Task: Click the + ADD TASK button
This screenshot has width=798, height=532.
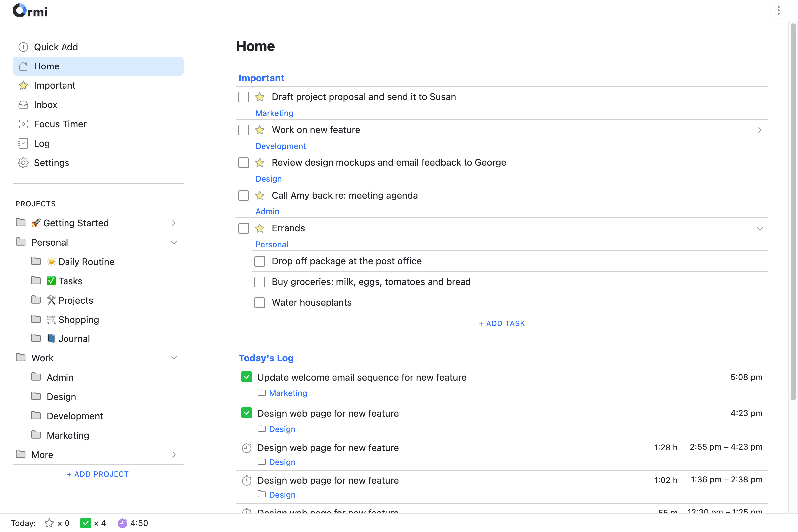Action: point(501,323)
